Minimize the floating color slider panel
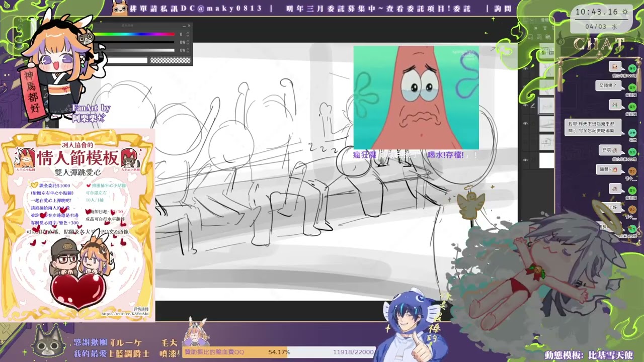Image resolution: width=644 pixels, height=362 pixels. coord(183,26)
